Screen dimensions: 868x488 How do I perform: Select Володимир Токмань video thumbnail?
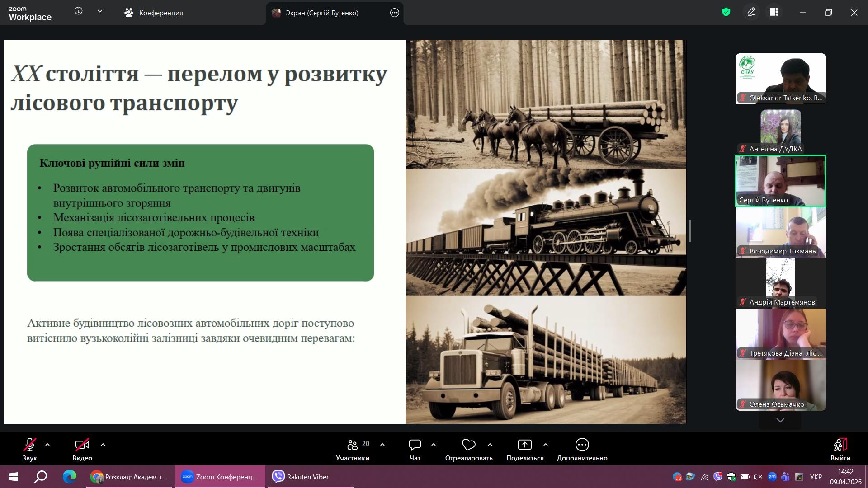[x=780, y=232]
